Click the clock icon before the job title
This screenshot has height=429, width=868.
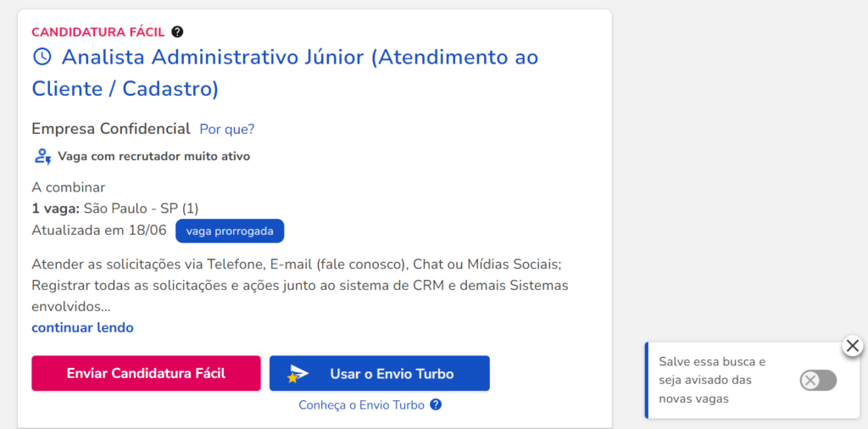pos(42,57)
